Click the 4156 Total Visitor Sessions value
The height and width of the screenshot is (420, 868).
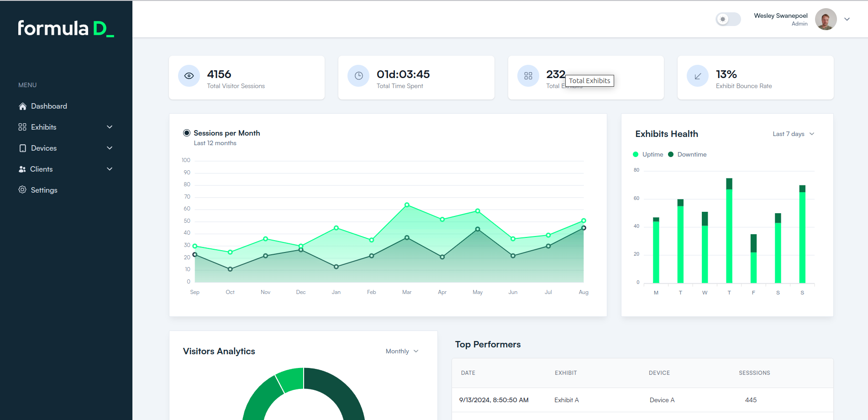(219, 74)
